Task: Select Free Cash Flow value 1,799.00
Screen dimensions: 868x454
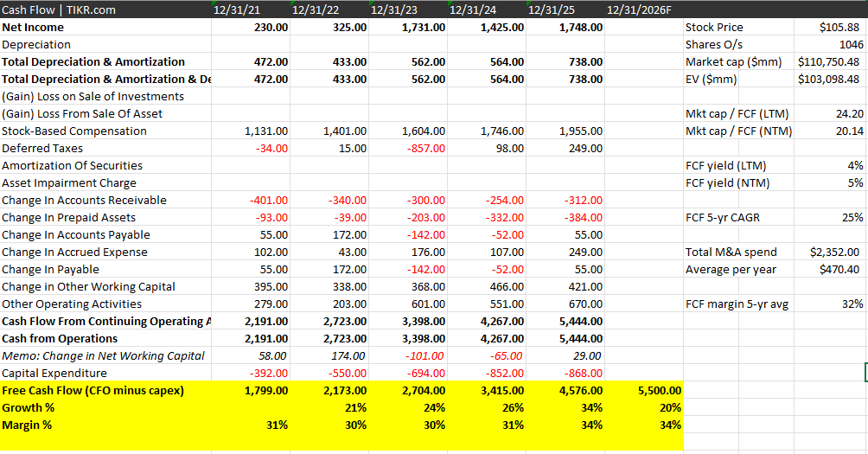Action: click(x=266, y=390)
